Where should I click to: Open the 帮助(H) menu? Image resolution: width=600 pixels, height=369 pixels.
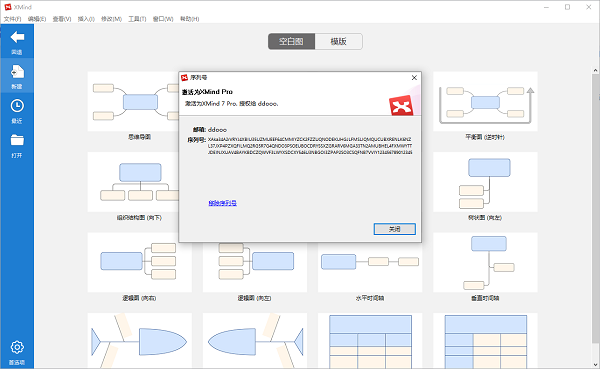point(189,19)
